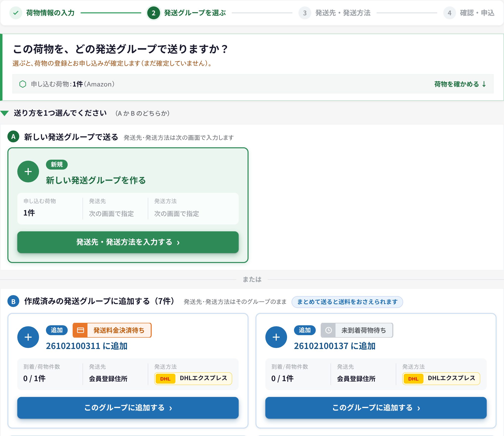Click the green checkmark step 1 icon
The width and height of the screenshot is (504, 436).
[16, 13]
